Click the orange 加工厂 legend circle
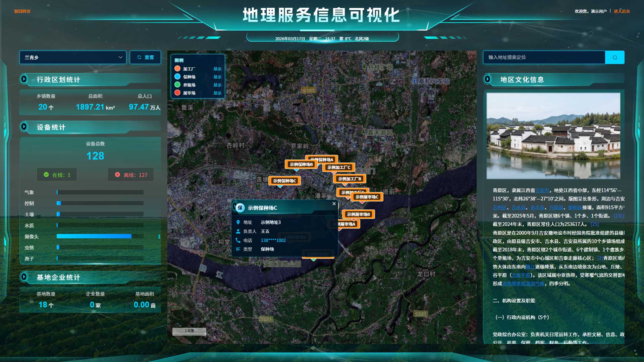Viewport: 644px width, 362px height. point(177,68)
